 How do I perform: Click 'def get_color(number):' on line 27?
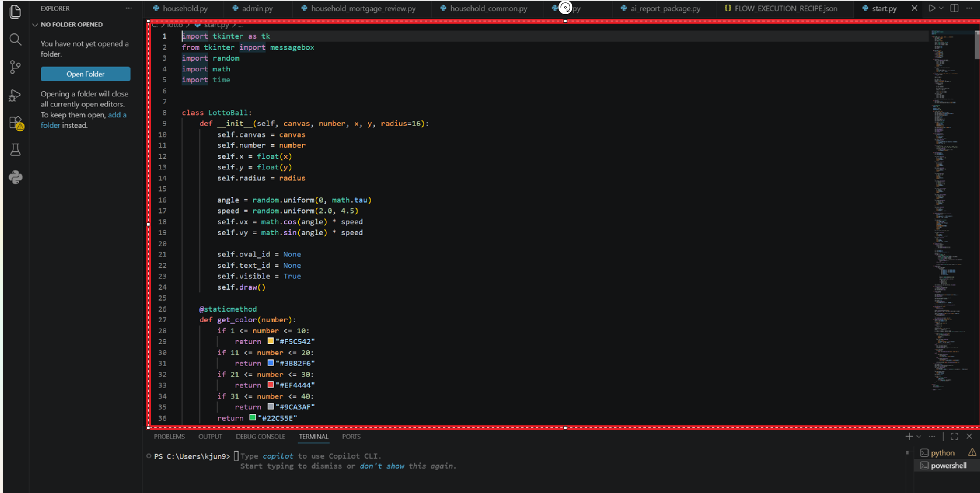(248, 320)
